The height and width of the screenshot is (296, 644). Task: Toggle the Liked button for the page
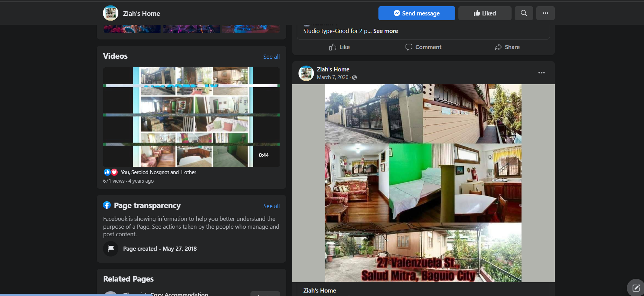[485, 13]
